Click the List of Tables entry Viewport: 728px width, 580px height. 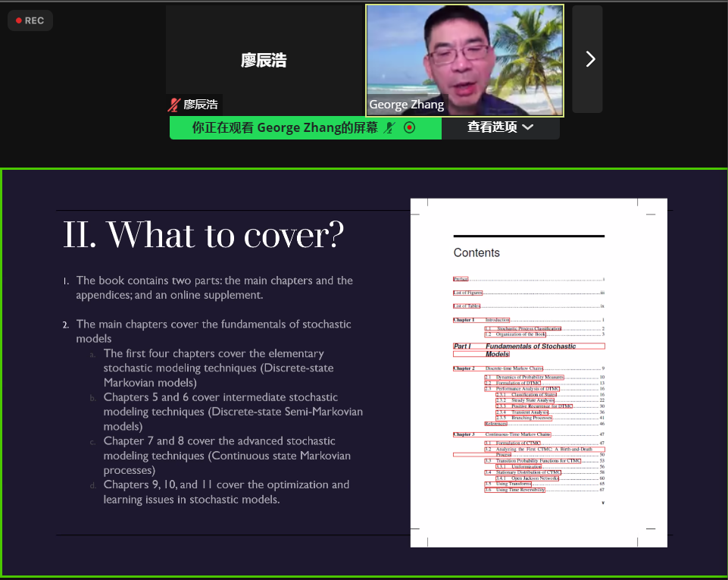(x=467, y=306)
